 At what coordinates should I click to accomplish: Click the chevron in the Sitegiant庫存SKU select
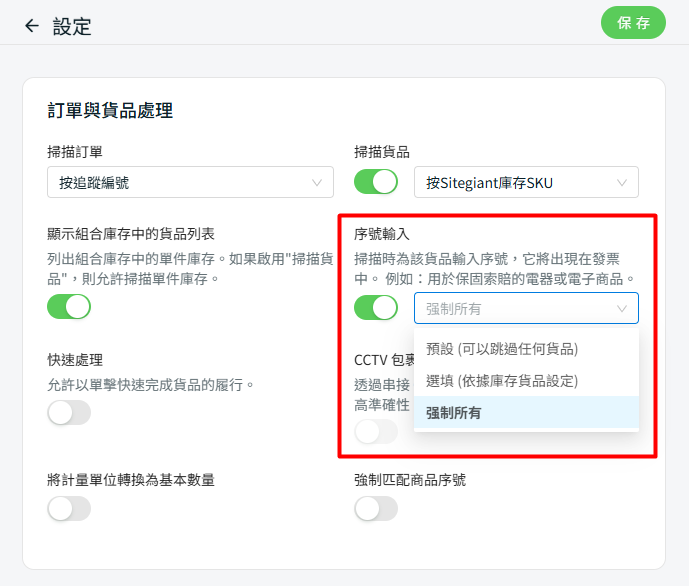pos(622,182)
